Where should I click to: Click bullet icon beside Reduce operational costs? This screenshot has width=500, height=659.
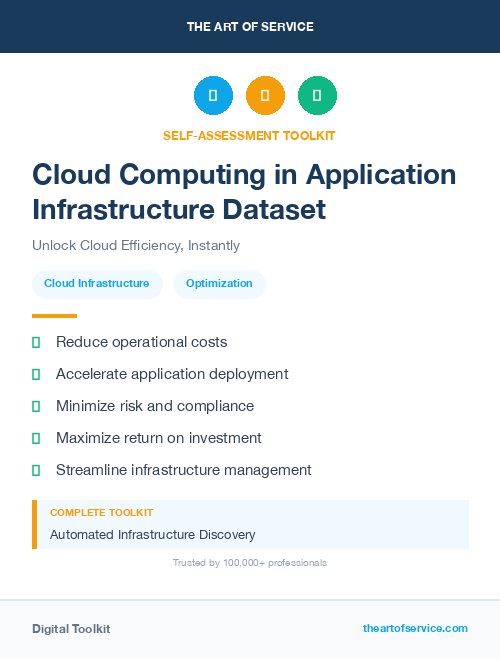click(36, 343)
